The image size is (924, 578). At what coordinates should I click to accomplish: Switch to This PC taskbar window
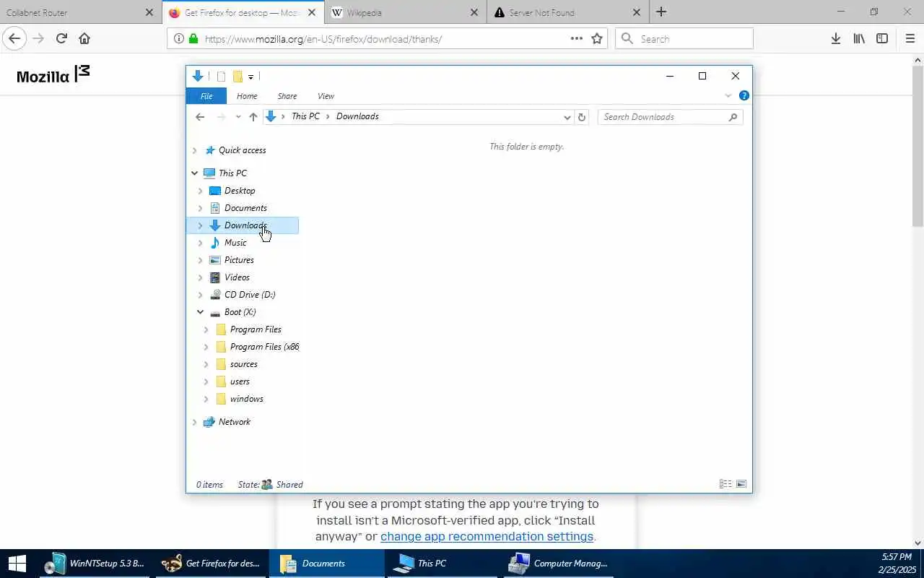[442, 564]
